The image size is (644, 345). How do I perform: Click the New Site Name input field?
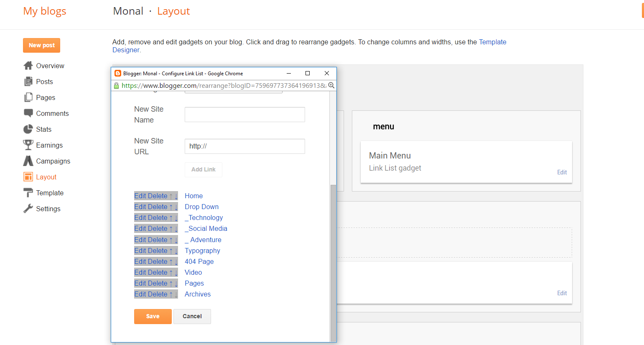pos(245,115)
